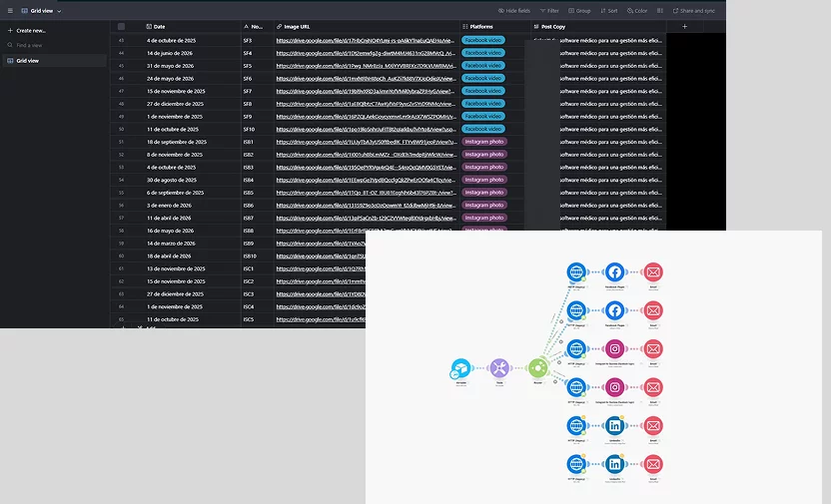Open the Filter options
This screenshot has height=504, width=831.
click(549, 10)
